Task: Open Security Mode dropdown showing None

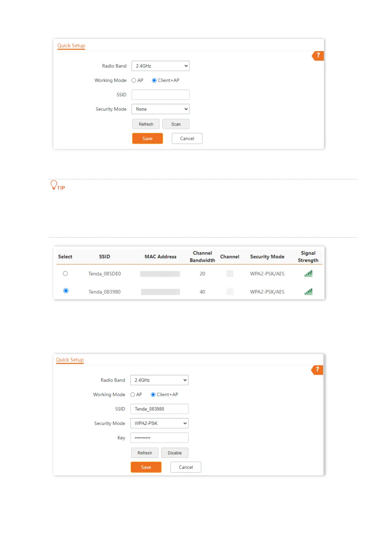Action: pyautogui.click(x=160, y=109)
